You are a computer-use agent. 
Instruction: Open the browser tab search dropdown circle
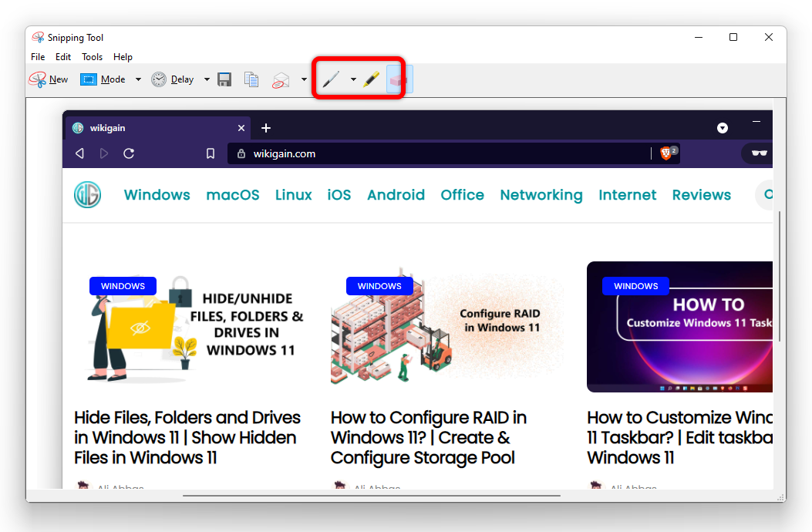(723, 128)
